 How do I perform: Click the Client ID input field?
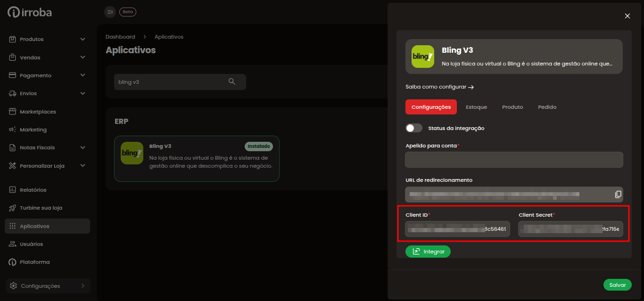458,229
